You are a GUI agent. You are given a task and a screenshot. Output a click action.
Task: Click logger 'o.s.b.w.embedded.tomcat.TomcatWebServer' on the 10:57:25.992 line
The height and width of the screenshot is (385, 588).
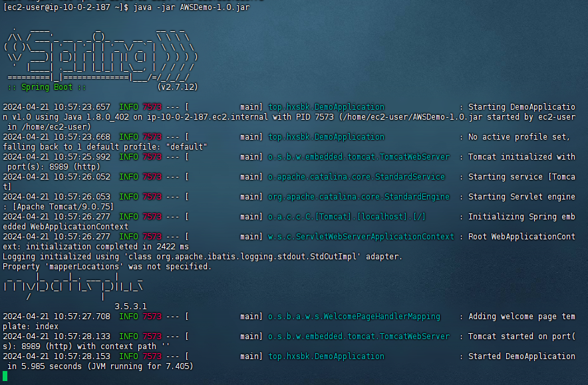click(359, 157)
